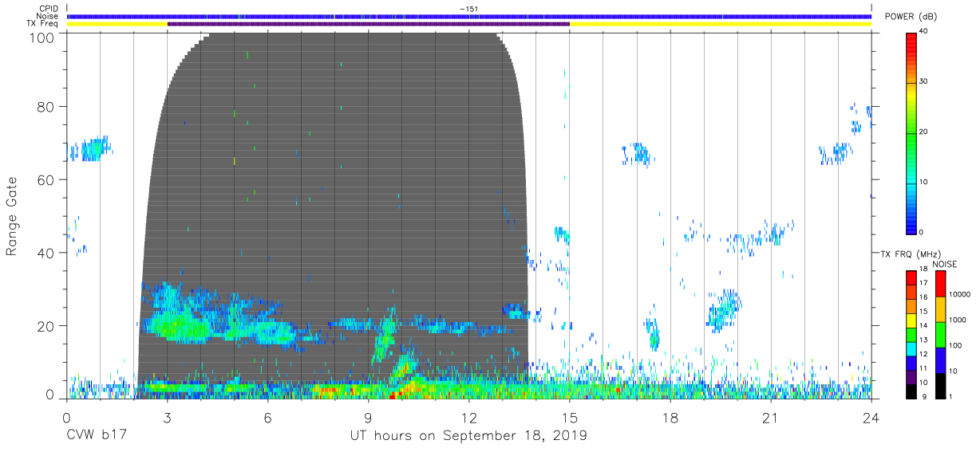Click the blue Noise bar at top
Screen dimensions: 980x452
[x=469, y=16]
